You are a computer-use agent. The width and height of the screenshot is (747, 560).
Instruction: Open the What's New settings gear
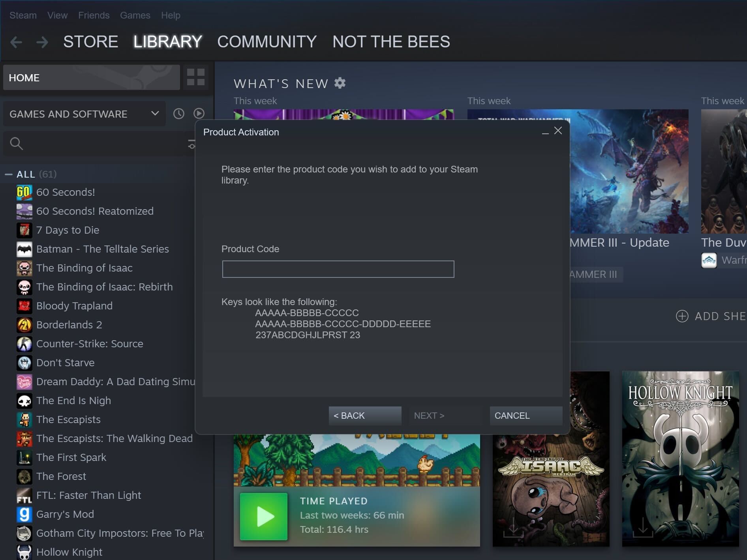[x=340, y=83]
